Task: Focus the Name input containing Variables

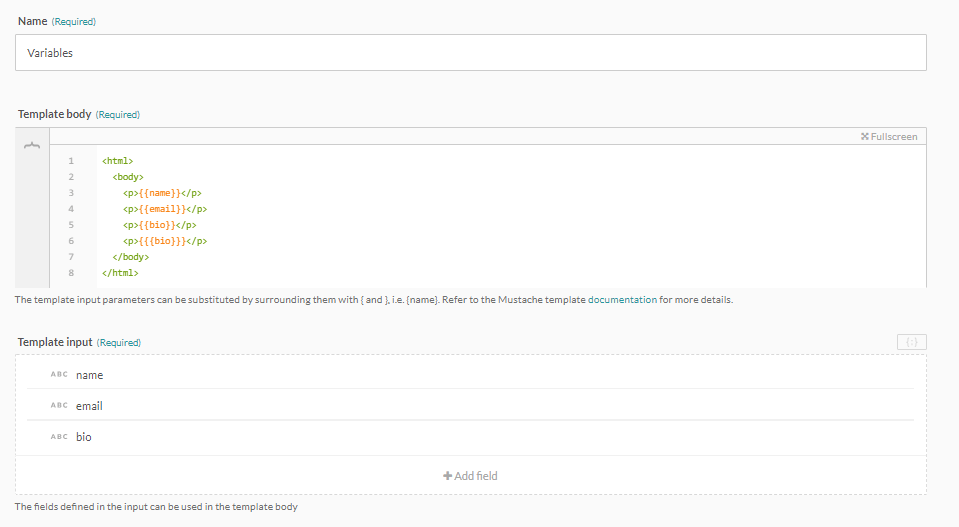Action: tap(470, 53)
